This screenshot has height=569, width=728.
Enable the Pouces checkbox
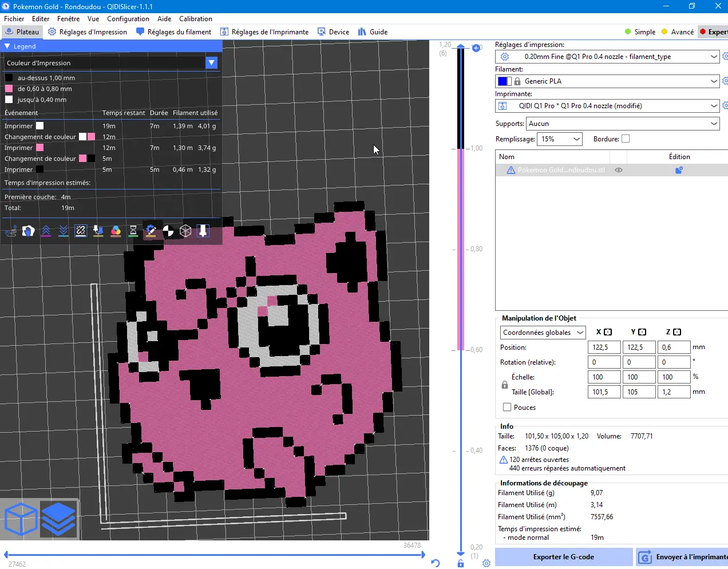click(x=507, y=408)
